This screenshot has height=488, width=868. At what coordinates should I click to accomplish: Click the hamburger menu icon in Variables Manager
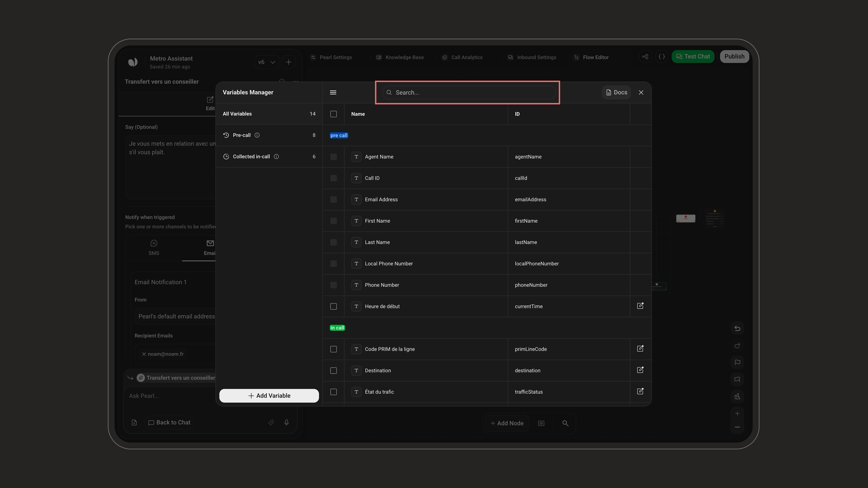point(333,92)
